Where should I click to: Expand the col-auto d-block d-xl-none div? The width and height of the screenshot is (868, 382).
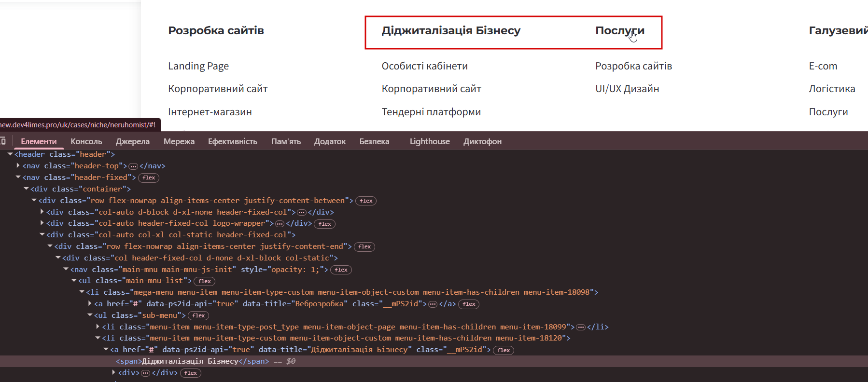[42, 212]
